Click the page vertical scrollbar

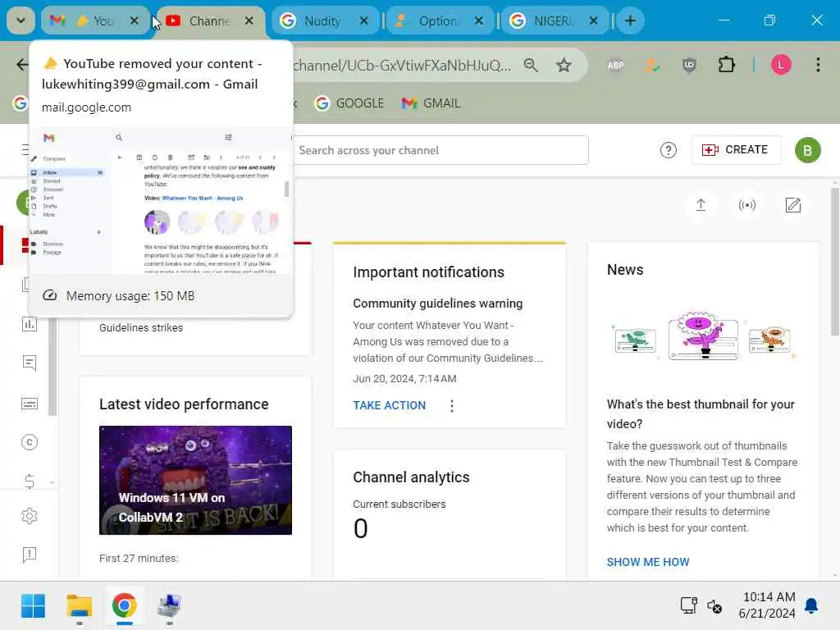(834, 262)
